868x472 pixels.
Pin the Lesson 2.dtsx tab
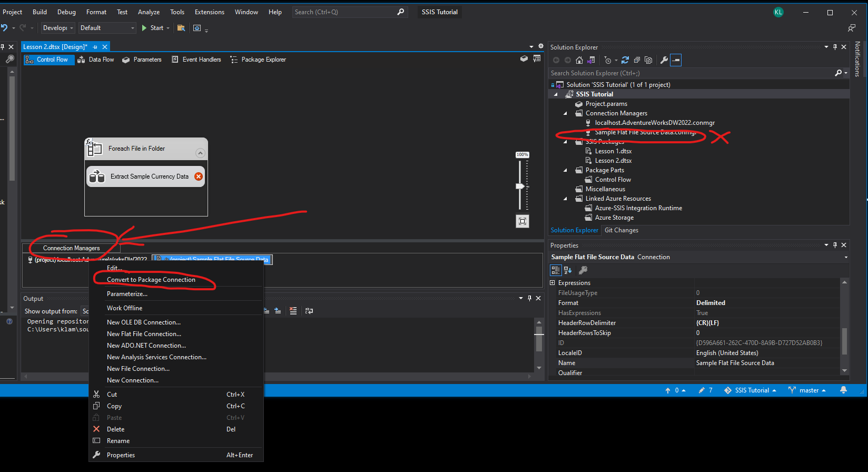click(95, 47)
